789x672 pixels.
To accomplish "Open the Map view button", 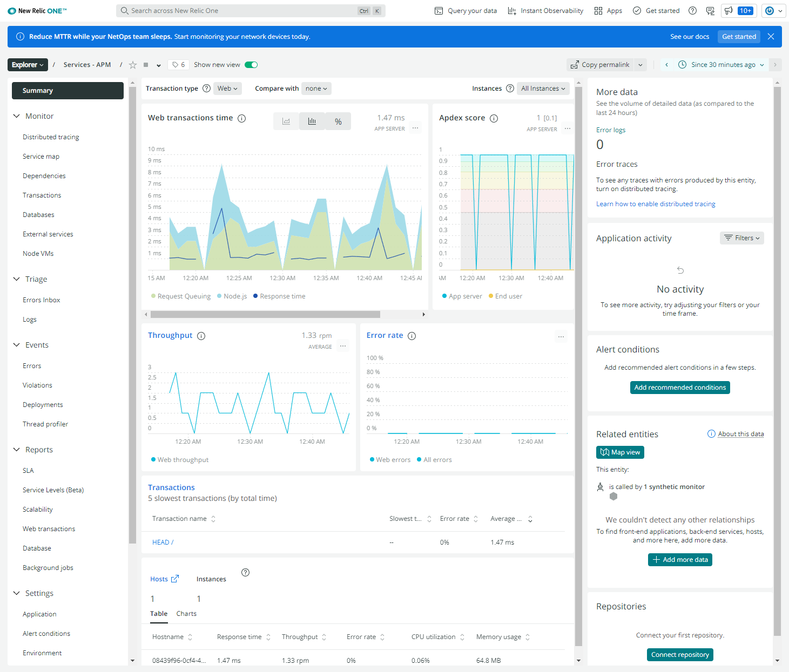I will [620, 452].
